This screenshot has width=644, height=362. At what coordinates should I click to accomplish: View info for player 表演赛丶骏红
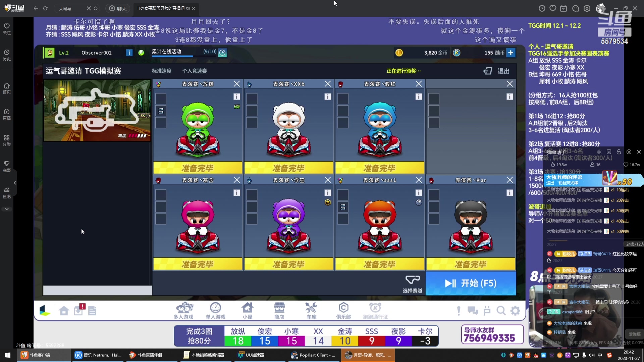(x=419, y=97)
